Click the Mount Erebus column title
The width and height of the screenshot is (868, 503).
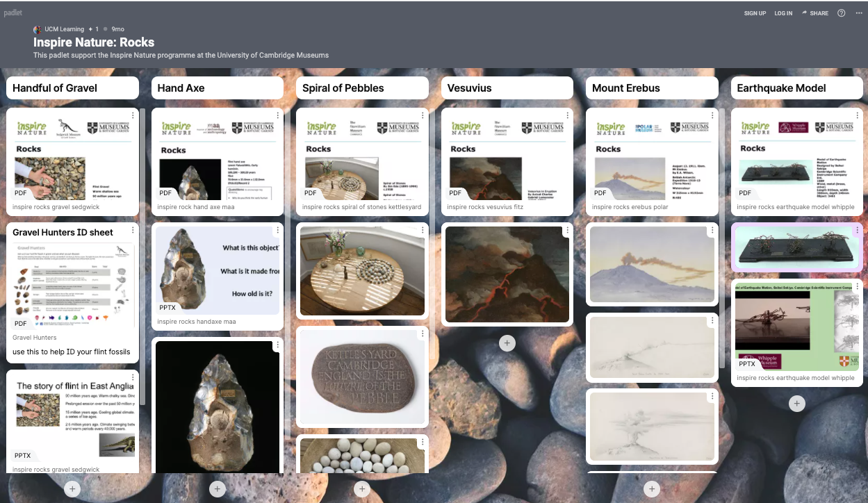626,88
